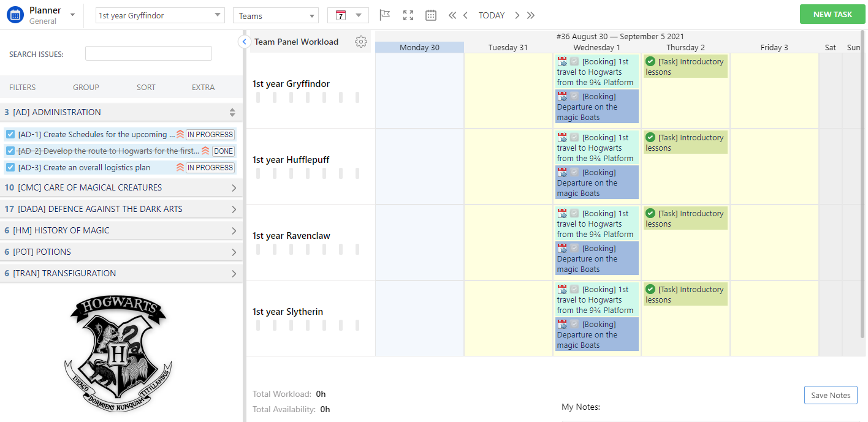The height and width of the screenshot is (422, 868).
Task: Click the Planner calendar logo icon
Action: 15,15
